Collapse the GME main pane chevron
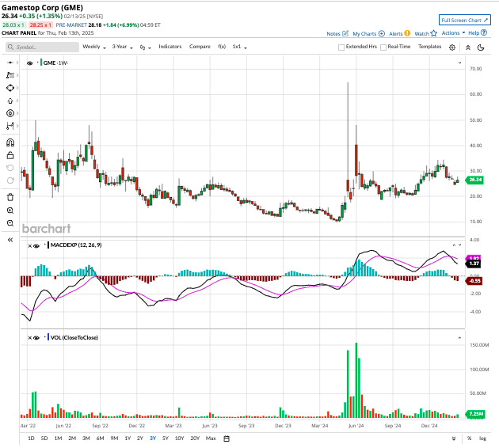This screenshot has width=499, height=448. pyautogui.click(x=459, y=63)
